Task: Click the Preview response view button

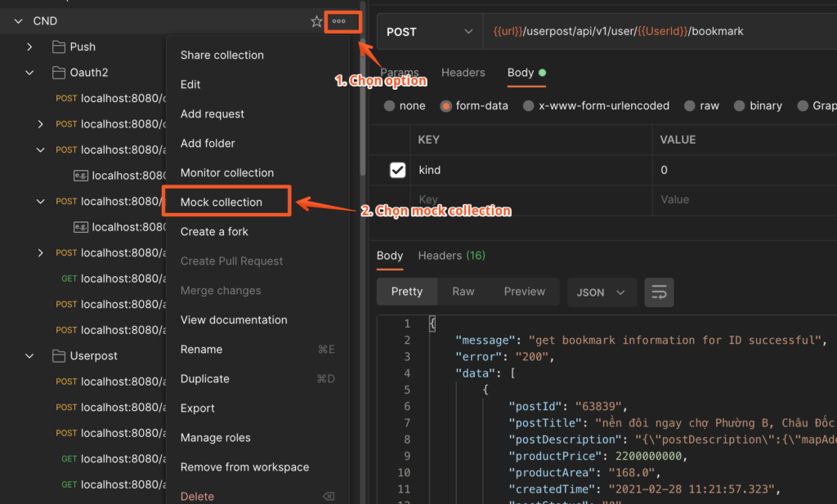Action: point(524,292)
